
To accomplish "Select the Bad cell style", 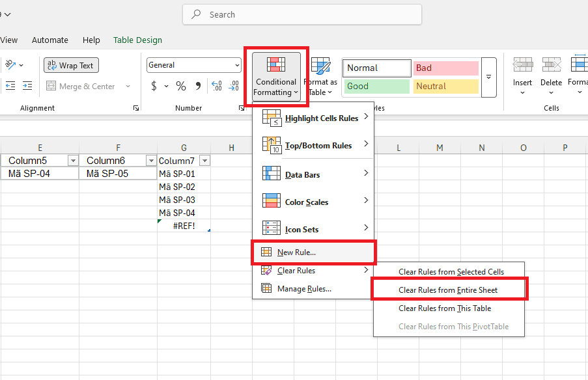I will [446, 68].
